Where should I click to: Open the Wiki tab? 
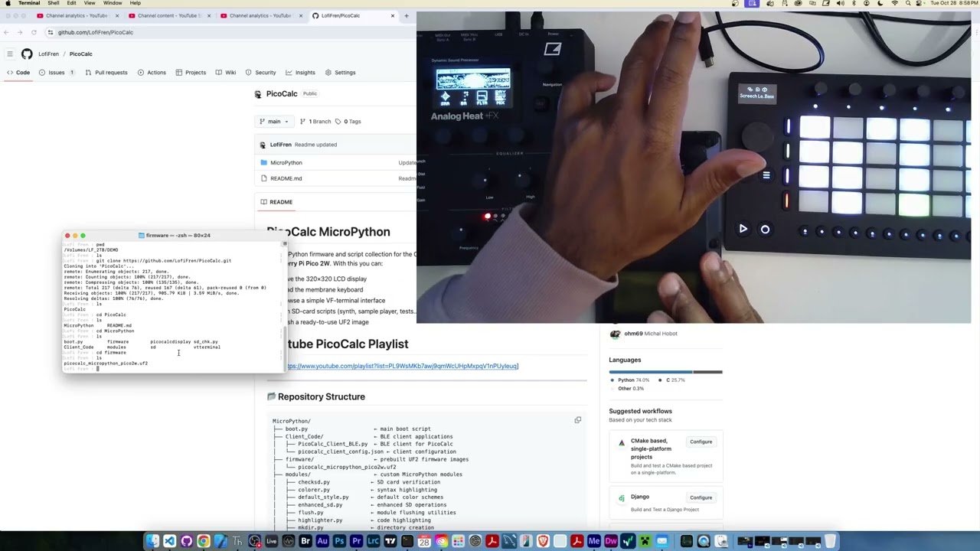coord(225,73)
